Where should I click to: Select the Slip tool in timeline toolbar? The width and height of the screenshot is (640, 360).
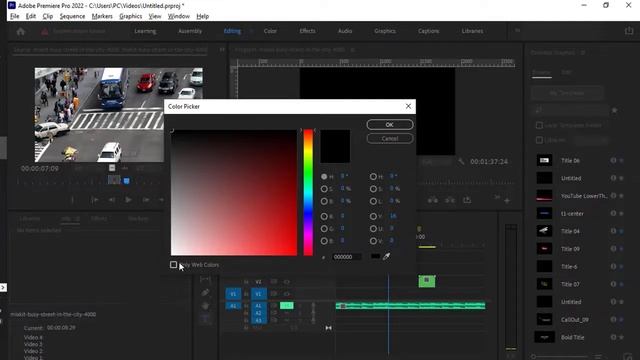coord(205,279)
